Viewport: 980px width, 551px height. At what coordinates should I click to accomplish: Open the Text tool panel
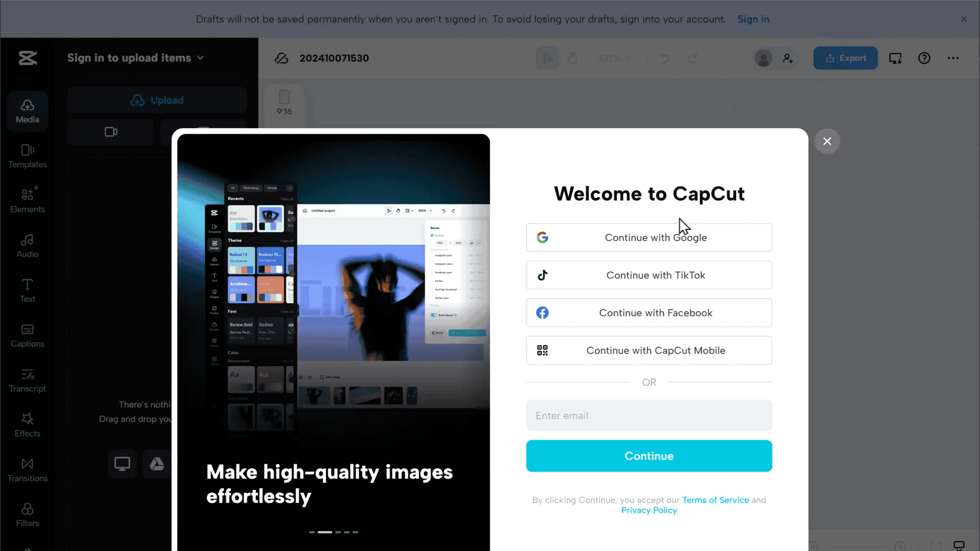point(28,290)
